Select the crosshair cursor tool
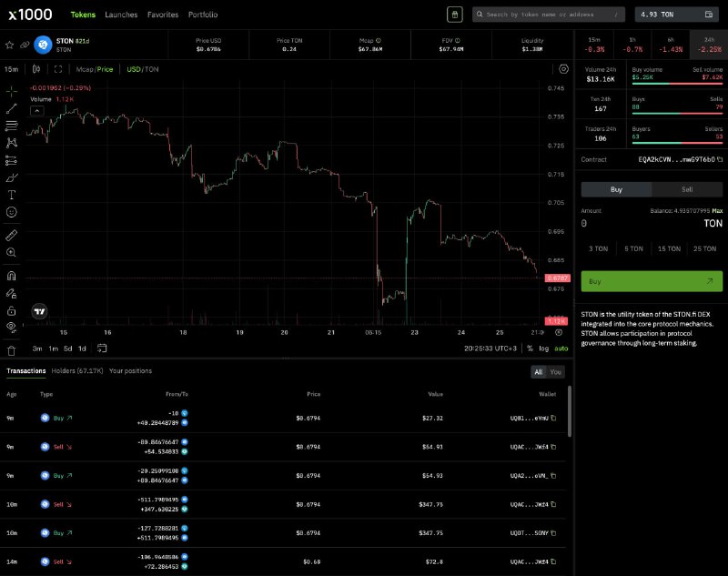Image resolution: width=728 pixels, height=576 pixels. 11,91
